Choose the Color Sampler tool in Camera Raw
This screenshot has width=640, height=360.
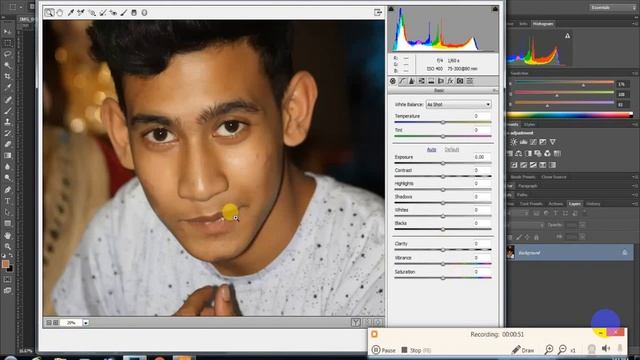(x=81, y=13)
